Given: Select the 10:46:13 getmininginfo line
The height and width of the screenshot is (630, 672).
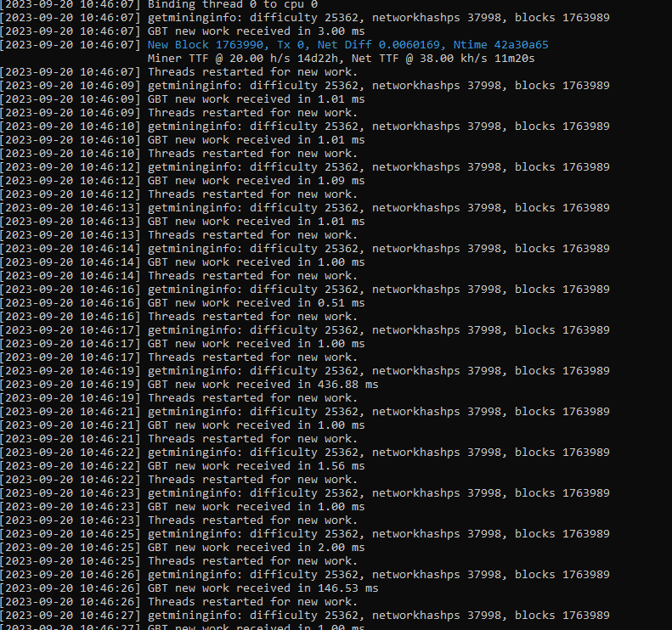Looking at the screenshot, I should 305,208.
